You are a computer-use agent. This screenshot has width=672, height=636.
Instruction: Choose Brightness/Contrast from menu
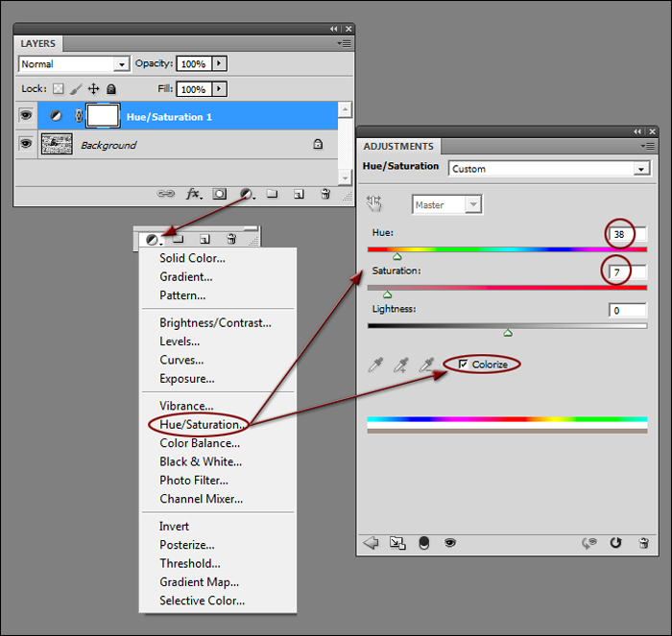pyautogui.click(x=215, y=323)
